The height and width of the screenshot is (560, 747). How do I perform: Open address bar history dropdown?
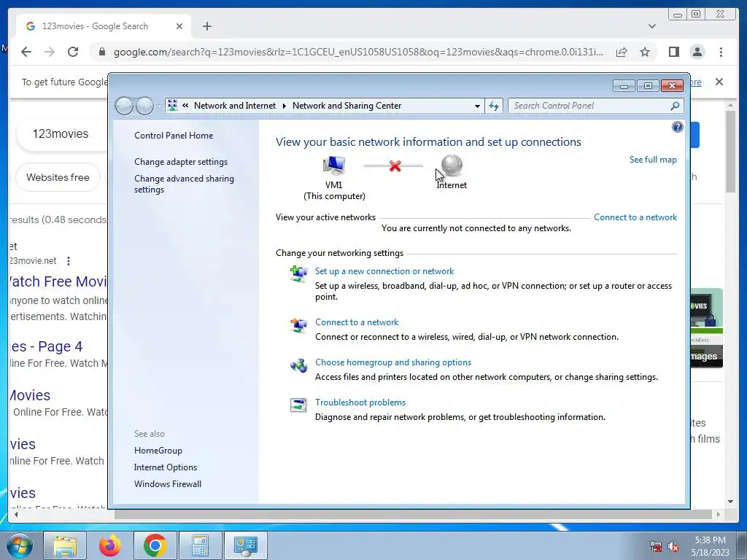coord(477,106)
